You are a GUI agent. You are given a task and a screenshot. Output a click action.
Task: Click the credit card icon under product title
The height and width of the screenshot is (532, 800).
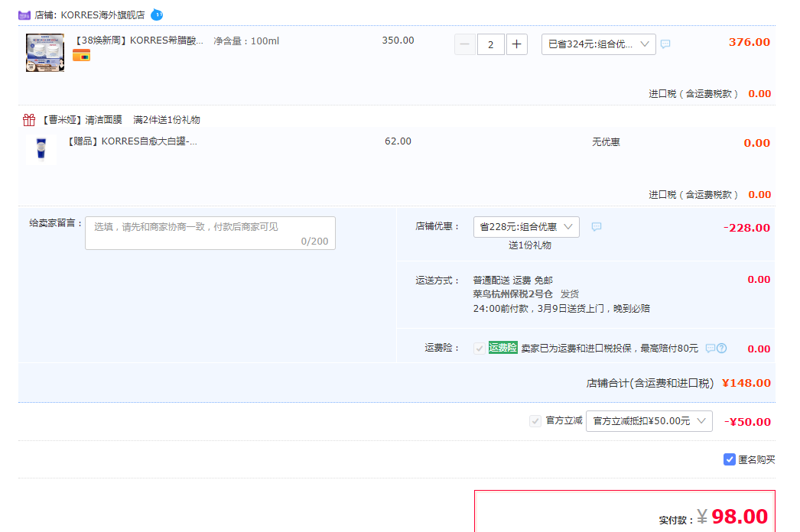click(82, 56)
